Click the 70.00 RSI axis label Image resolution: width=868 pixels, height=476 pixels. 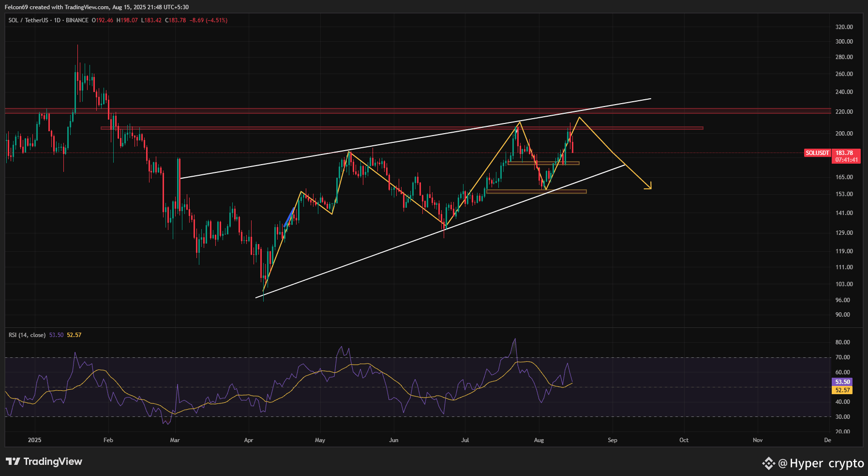pyautogui.click(x=843, y=357)
